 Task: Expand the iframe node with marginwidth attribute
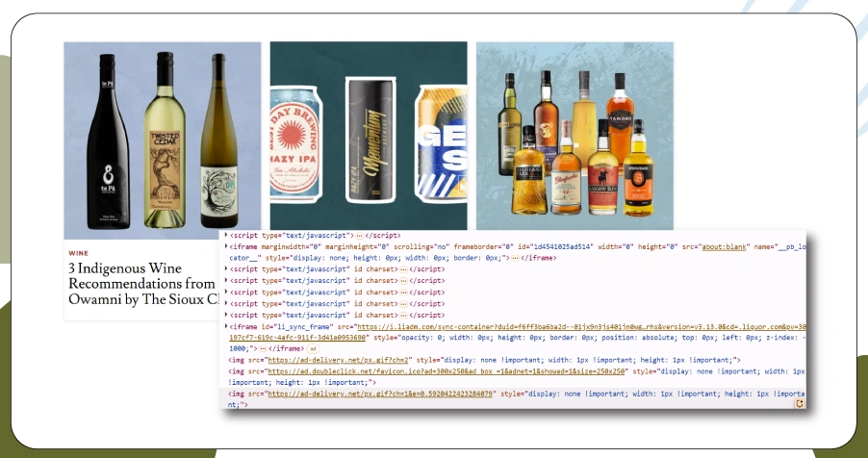[x=226, y=246]
